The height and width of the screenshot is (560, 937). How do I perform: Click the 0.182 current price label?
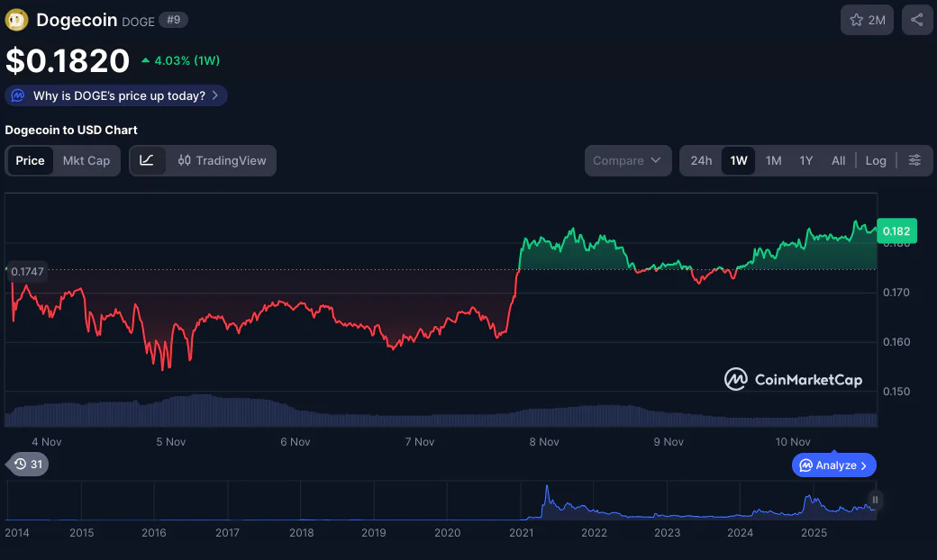coord(896,231)
